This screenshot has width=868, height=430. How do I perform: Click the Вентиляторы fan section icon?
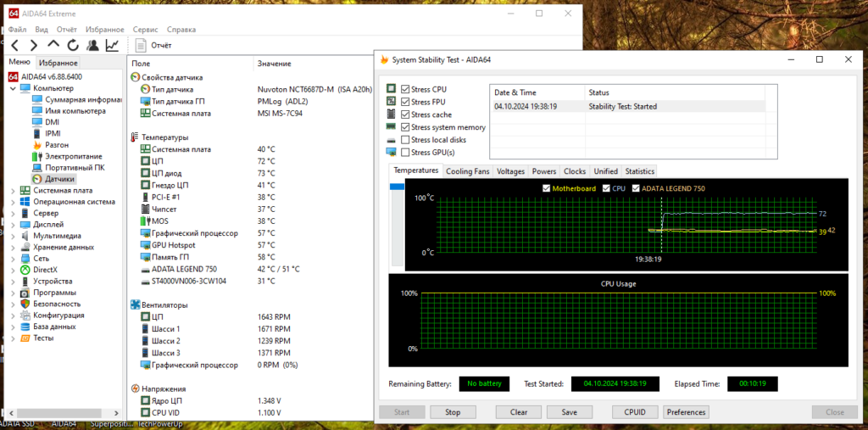point(135,304)
